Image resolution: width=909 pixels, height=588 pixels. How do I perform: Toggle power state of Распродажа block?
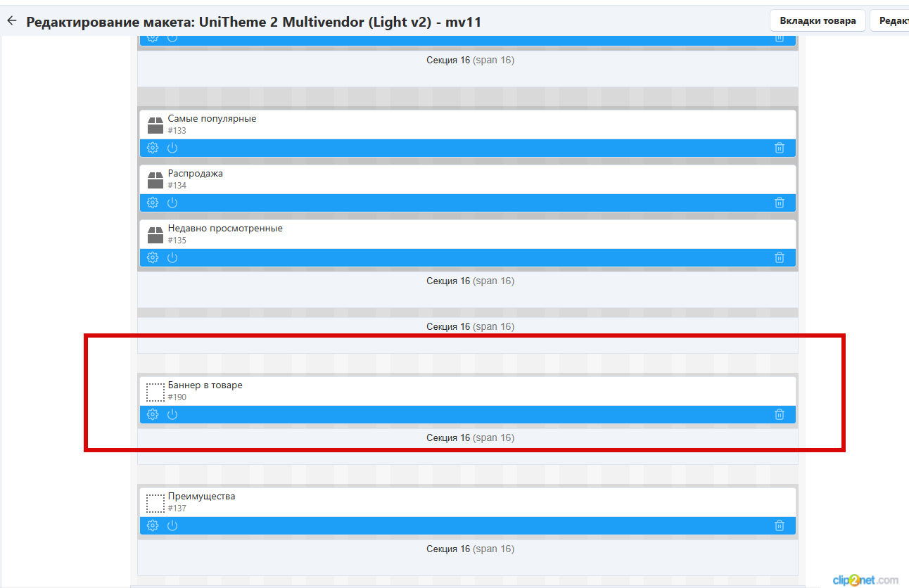[172, 203]
